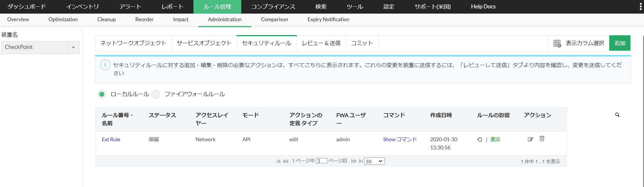Click the FWA ユーザー column header
Viewport: 644px width, 187px height.
click(351, 119)
